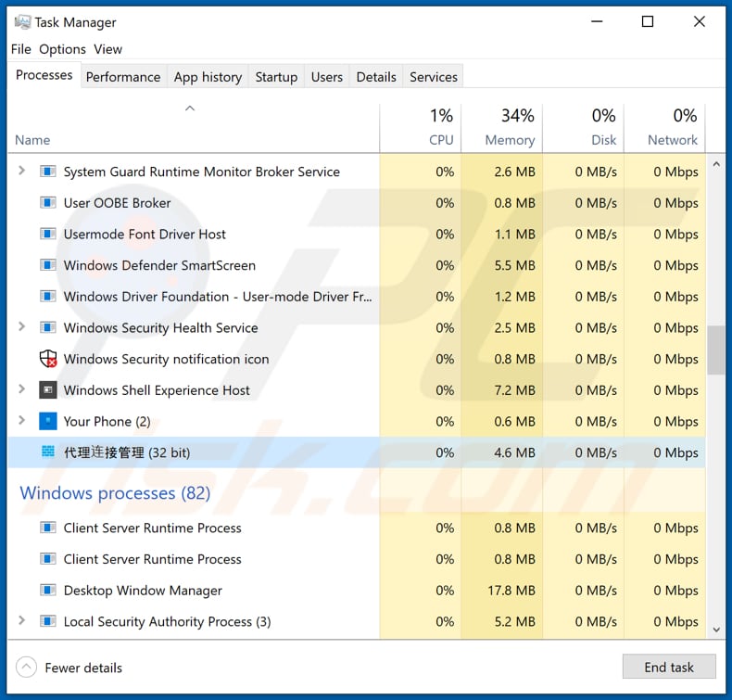Open the View menu
Screen dimensions: 732x700
[107, 49]
